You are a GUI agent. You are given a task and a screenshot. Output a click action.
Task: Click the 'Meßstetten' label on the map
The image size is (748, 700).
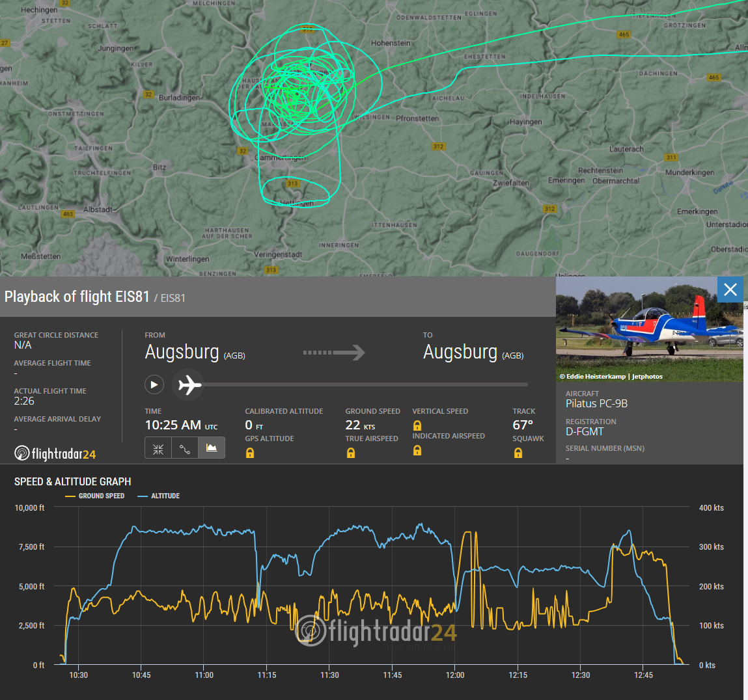(x=40, y=256)
